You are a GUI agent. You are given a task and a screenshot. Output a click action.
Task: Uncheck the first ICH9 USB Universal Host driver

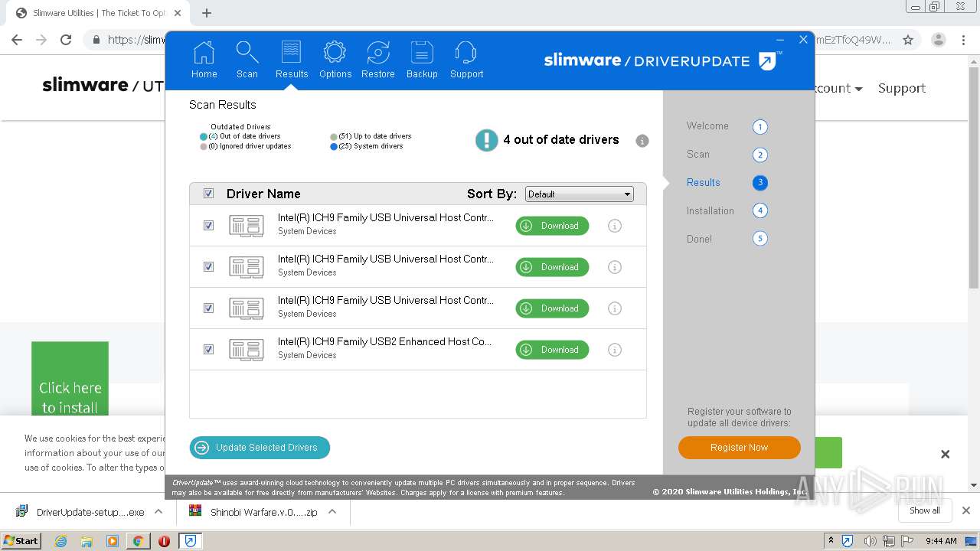tap(208, 226)
